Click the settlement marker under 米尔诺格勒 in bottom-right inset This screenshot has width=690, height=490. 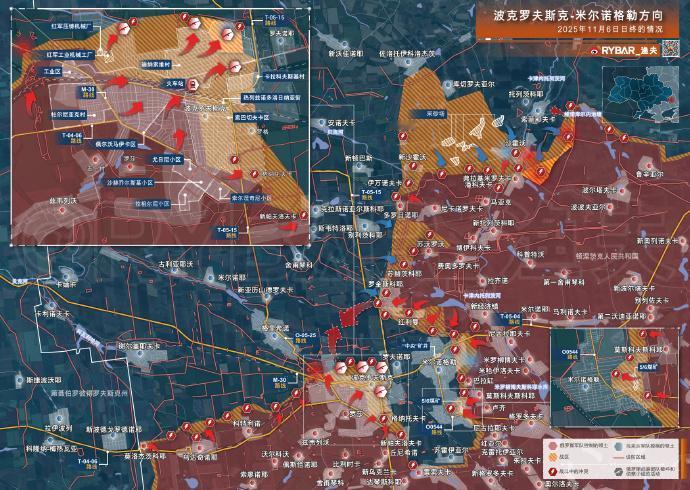click(585, 388)
